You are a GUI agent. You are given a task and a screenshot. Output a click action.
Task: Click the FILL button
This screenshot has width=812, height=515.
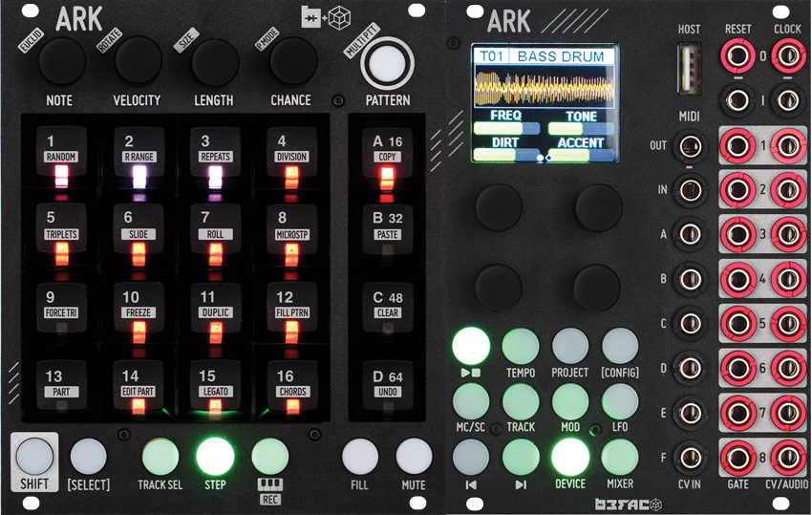coord(360,457)
